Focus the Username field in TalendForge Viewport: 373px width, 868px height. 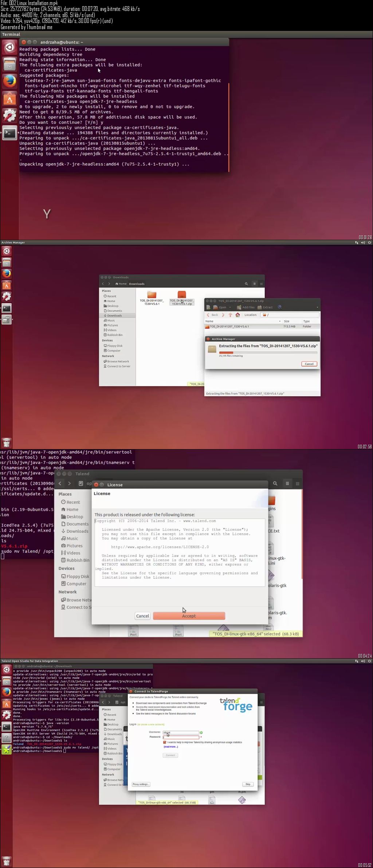(181, 732)
